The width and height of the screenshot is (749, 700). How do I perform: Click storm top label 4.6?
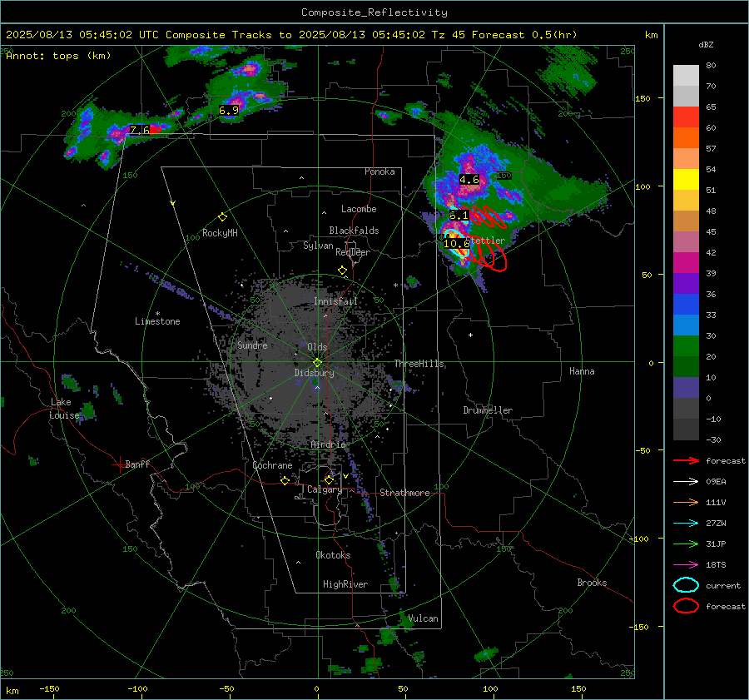pyautogui.click(x=469, y=180)
